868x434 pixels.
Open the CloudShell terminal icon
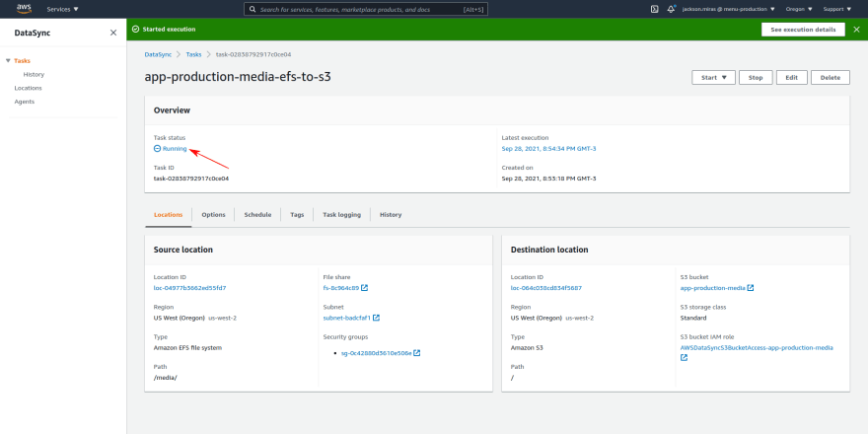click(654, 9)
